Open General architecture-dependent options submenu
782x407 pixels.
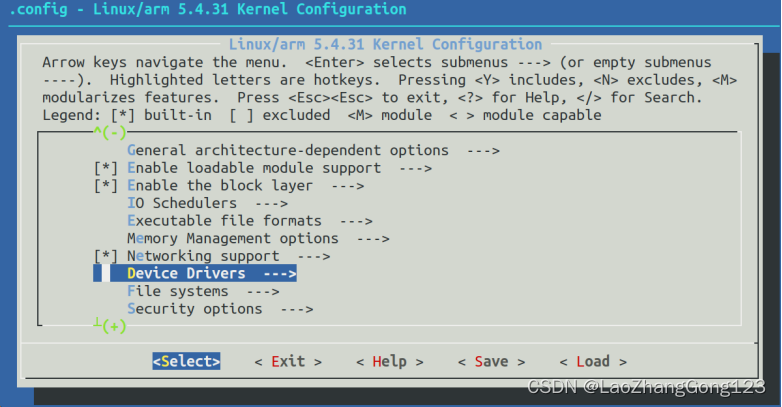[313, 151]
